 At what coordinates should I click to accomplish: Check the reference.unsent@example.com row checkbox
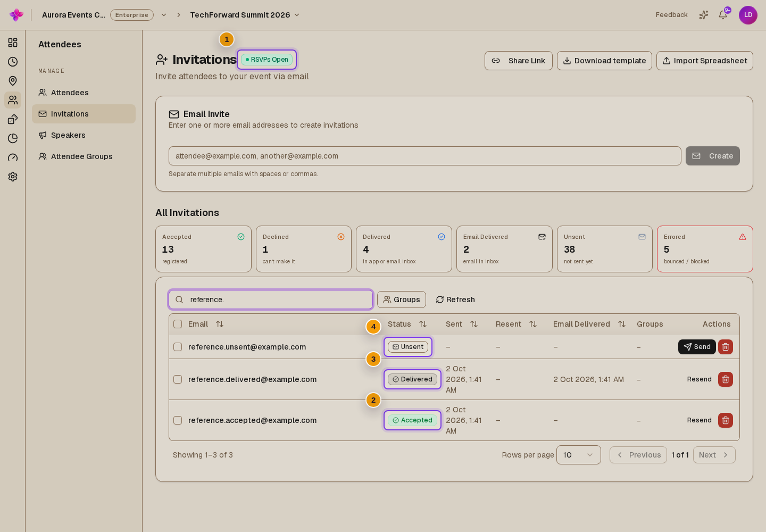coord(178,347)
